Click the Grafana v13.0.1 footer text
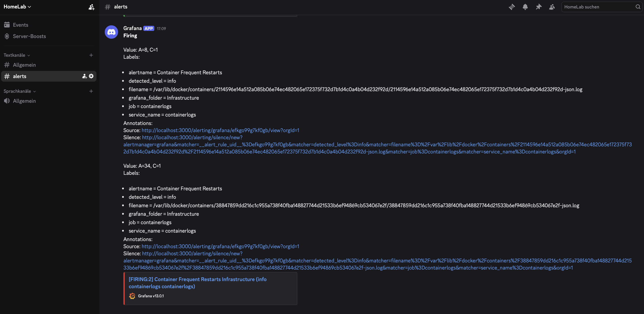Screen dimensions: 644x314 tap(151, 296)
